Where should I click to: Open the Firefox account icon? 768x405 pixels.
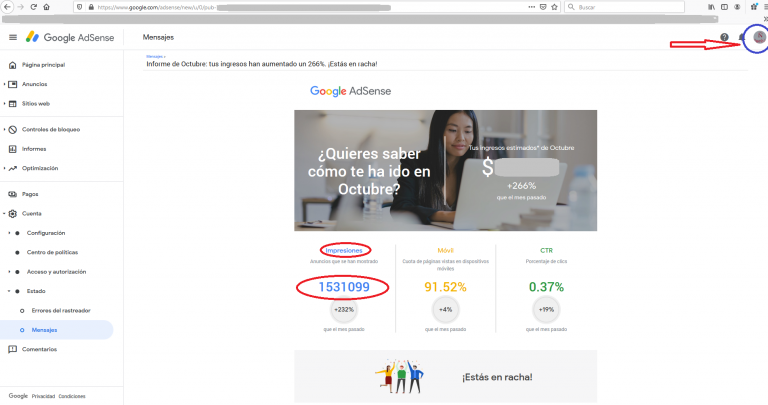pyautogui.click(x=737, y=7)
